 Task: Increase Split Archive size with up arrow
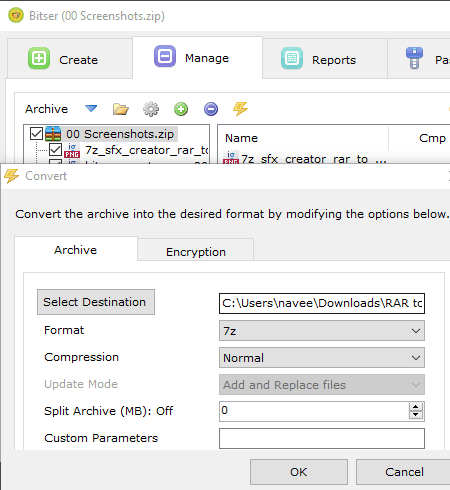pyautogui.click(x=415, y=407)
